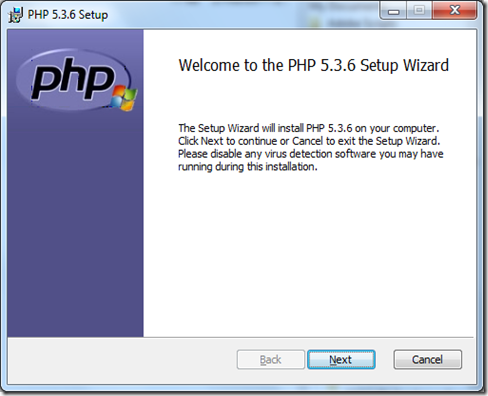Image resolution: width=488 pixels, height=396 pixels.
Task: Click the setup description paragraph
Action: pyautogui.click(x=311, y=147)
